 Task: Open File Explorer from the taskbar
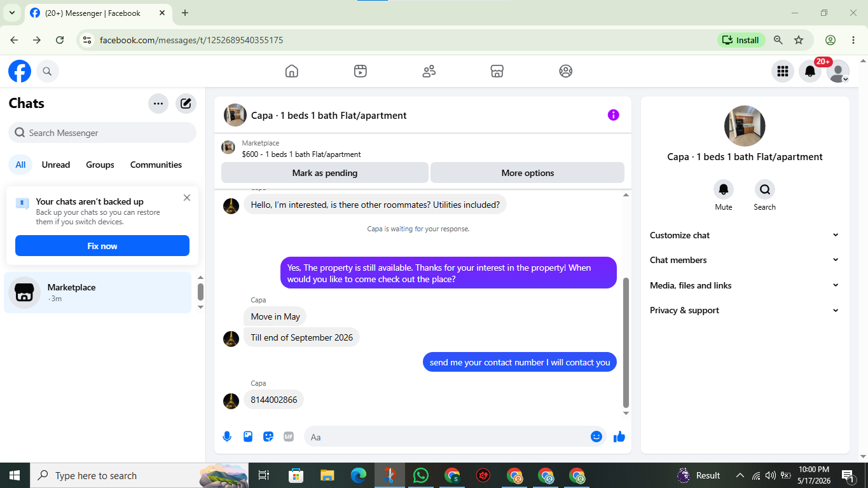pyautogui.click(x=327, y=475)
